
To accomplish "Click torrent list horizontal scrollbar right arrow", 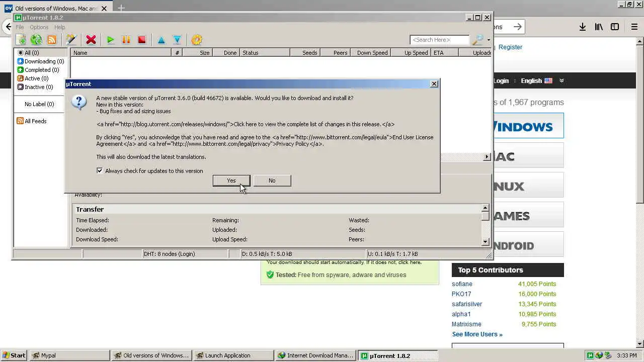I will [x=487, y=157].
